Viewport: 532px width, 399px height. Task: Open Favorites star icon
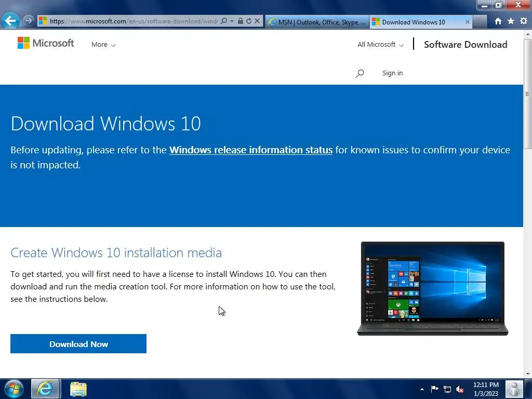(511, 21)
